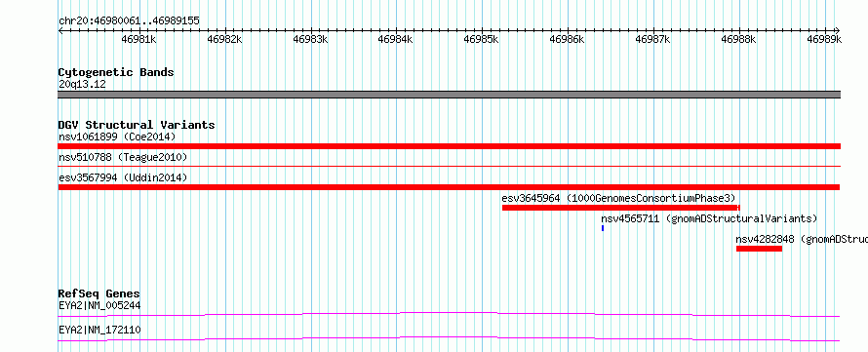This screenshot has width=868, height=352.
Task: Click the small blue nsv4565711 variant marker
Action: pyautogui.click(x=603, y=228)
